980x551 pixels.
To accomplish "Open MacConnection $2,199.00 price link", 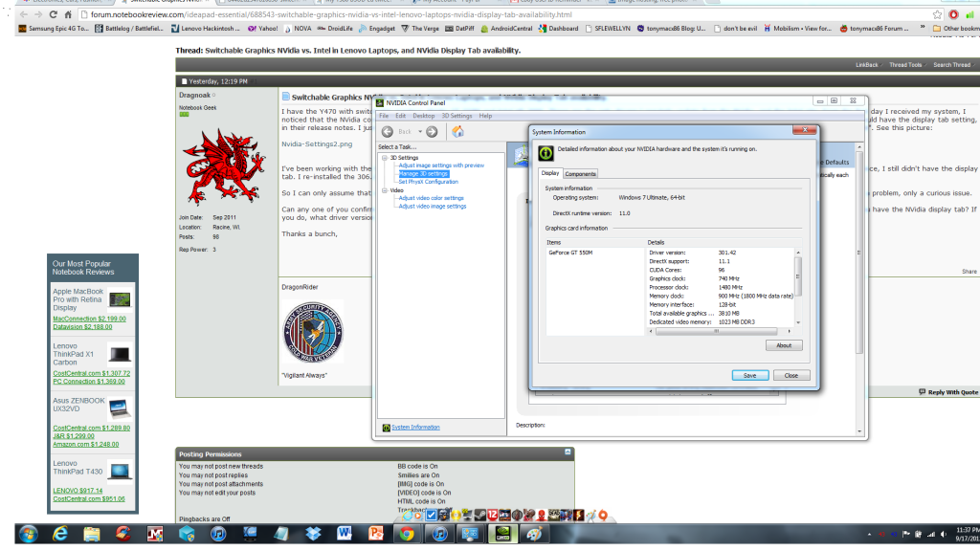I will [x=89, y=319].
